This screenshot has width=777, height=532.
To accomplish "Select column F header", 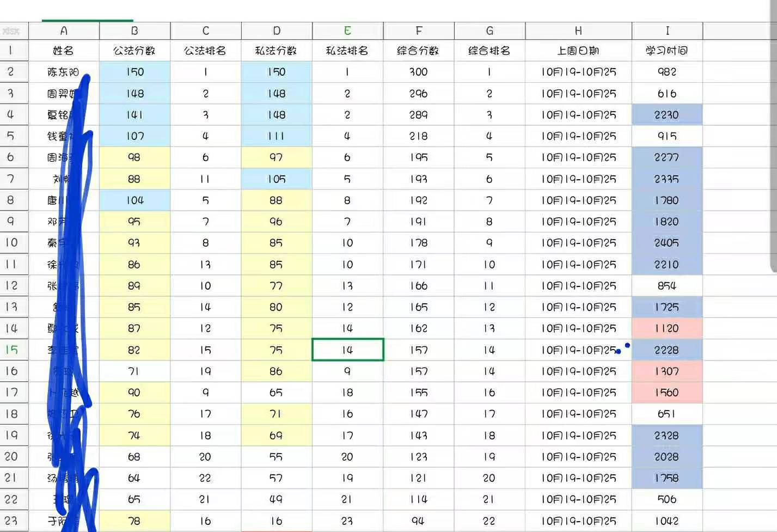I will point(419,31).
